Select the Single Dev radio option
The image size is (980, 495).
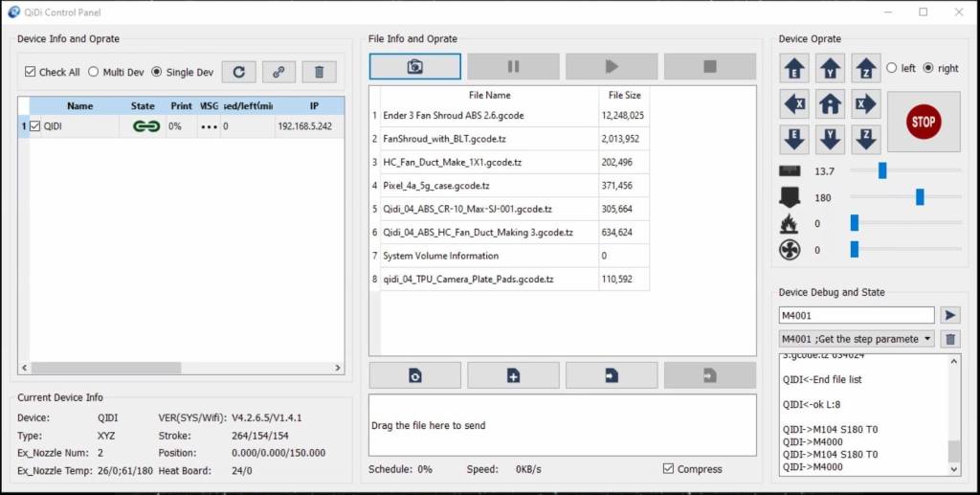tap(156, 72)
